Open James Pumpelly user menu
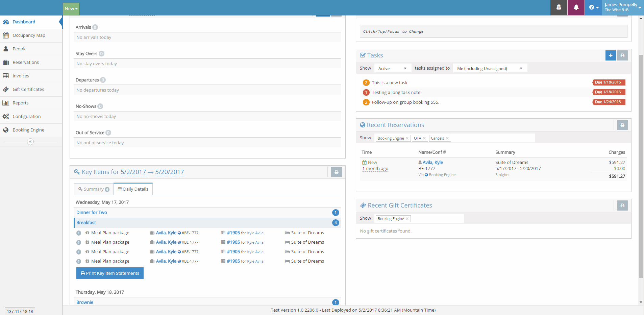 (622, 7)
